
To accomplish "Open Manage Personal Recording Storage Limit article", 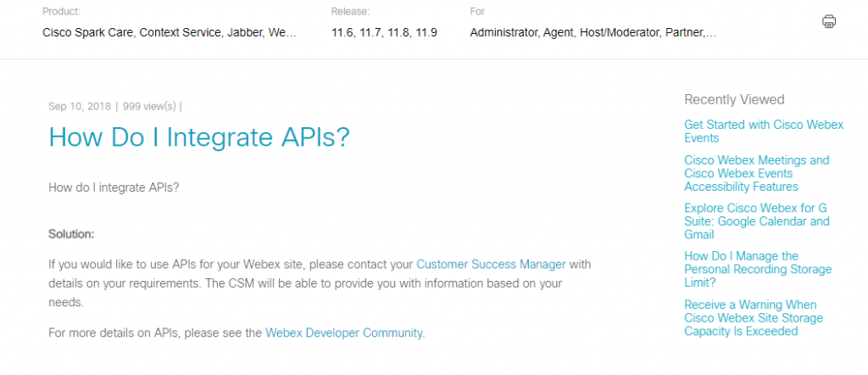I will [x=758, y=269].
